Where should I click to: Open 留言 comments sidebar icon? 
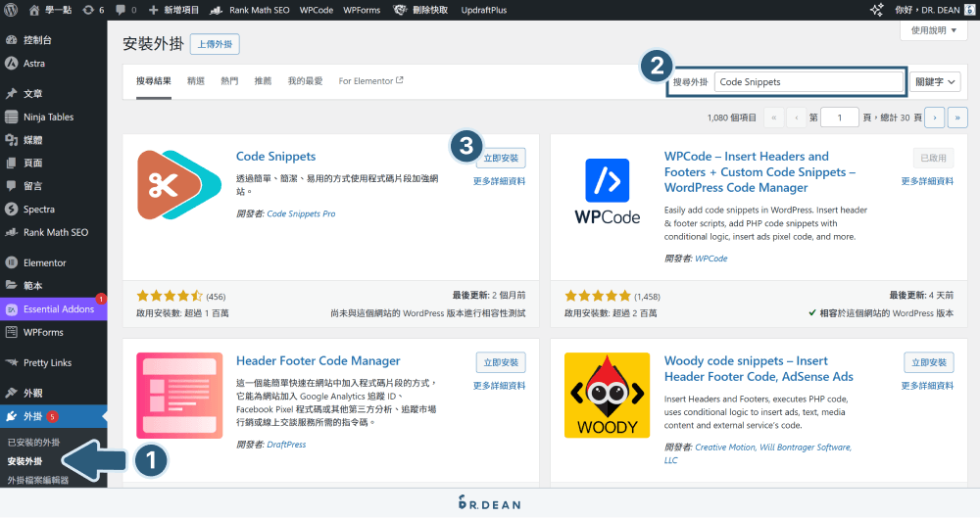pyautogui.click(x=11, y=186)
